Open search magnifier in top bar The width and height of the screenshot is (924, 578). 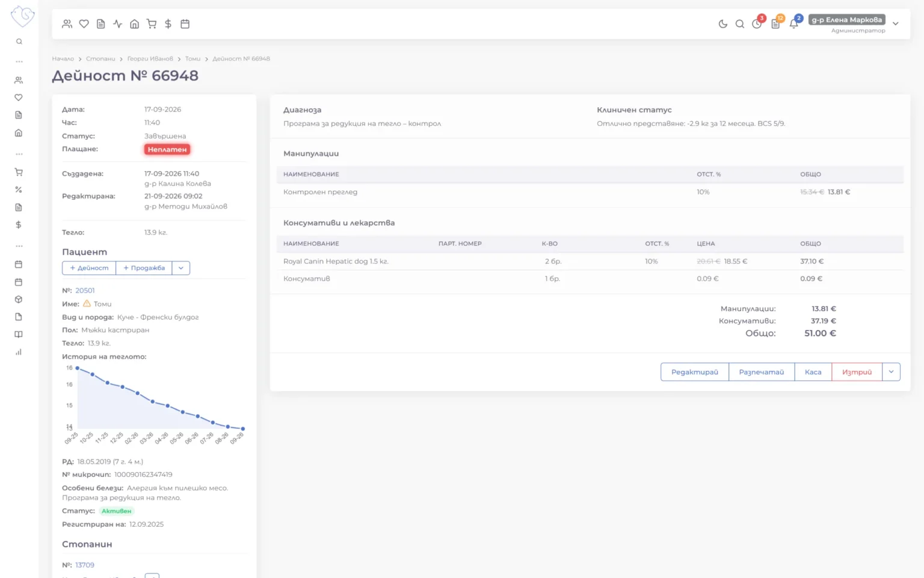pos(739,24)
